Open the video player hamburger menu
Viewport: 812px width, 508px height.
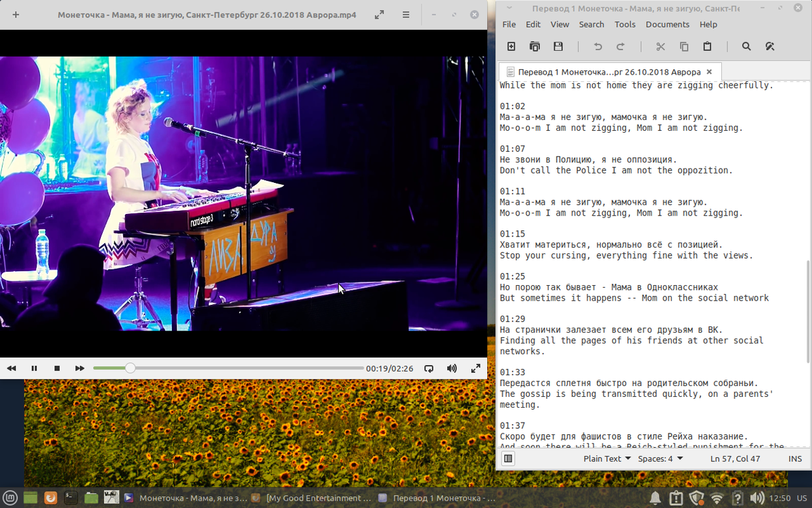pyautogui.click(x=405, y=14)
